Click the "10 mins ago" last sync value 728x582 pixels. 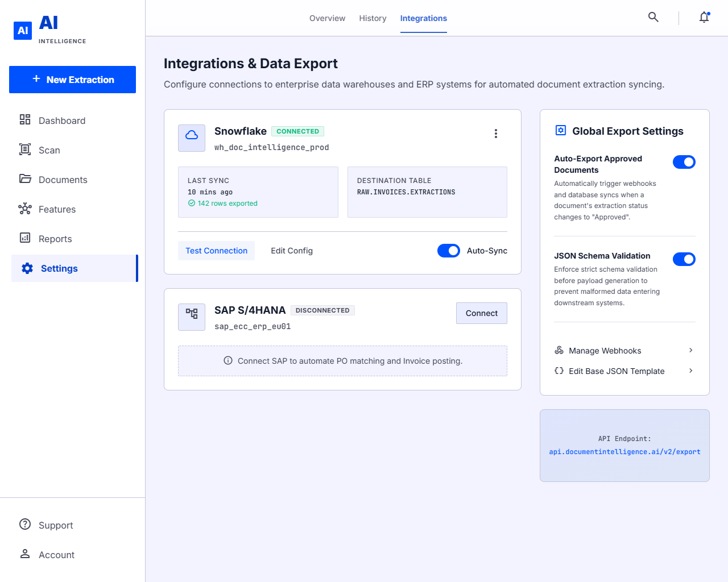pyautogui.click(x=210, y=192)
